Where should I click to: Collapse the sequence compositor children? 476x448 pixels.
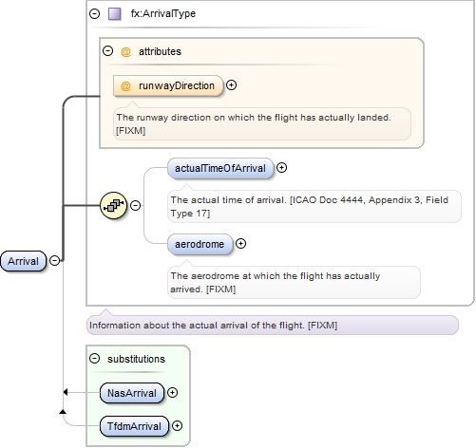136,205
